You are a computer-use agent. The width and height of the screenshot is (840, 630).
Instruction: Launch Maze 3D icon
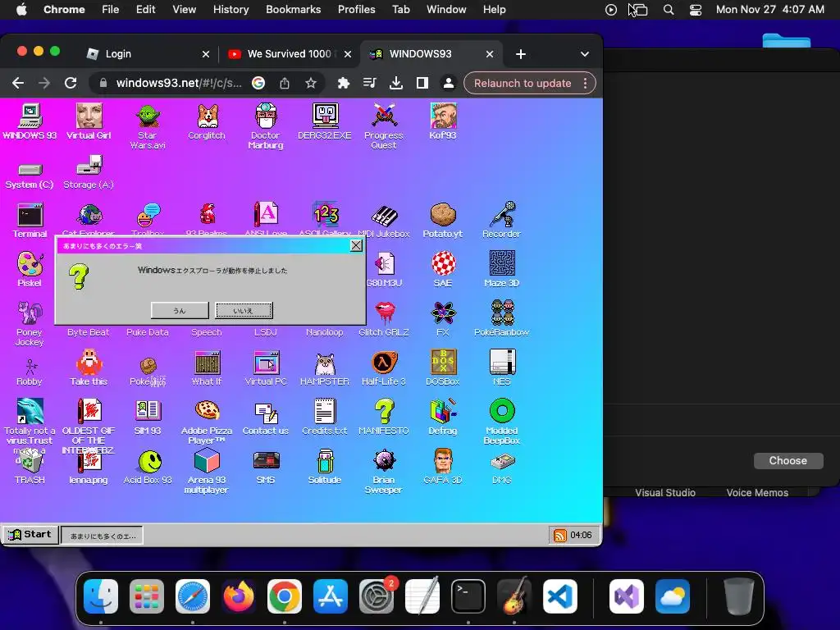pyautogui.click(x=502, y=269)
